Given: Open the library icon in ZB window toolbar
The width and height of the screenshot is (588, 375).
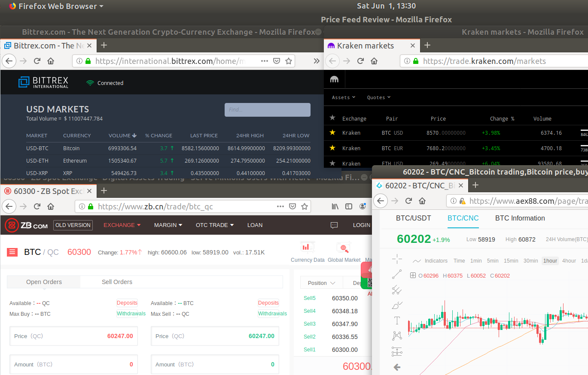Looking at the screenshot, I should [335, 206].
